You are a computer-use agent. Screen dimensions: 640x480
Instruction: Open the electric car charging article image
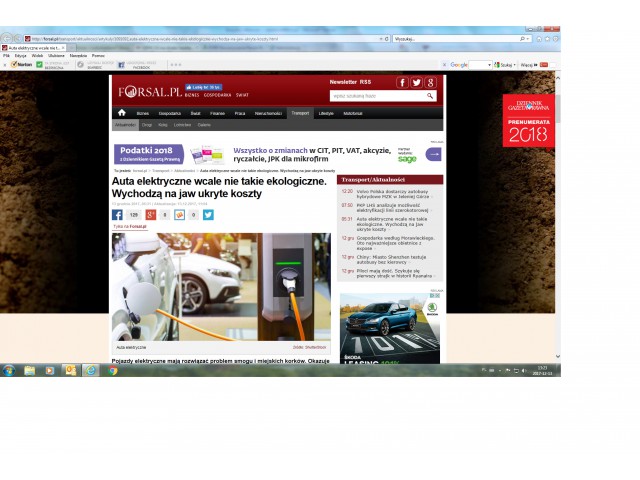point(221,287)
